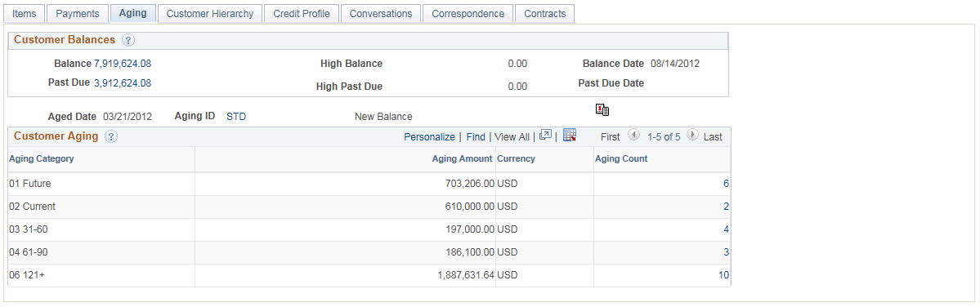Screen dimensions: 980x307
Task: Open the Credit Profile tab
Action: (302, 13)
